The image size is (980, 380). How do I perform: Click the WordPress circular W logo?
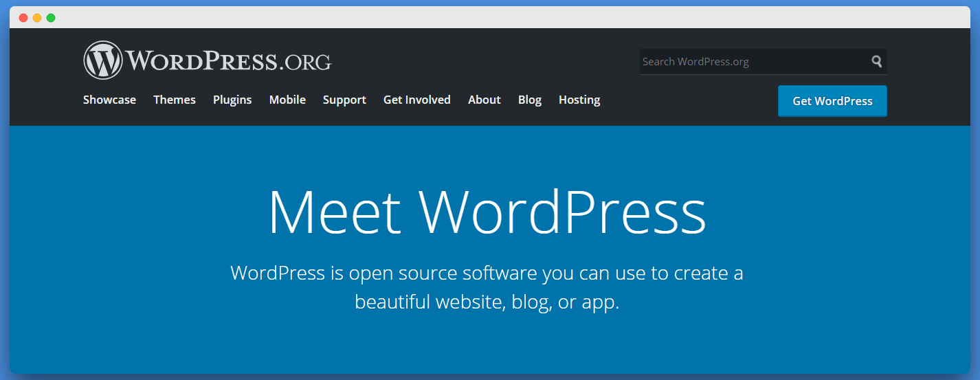[x=102, y=60]
